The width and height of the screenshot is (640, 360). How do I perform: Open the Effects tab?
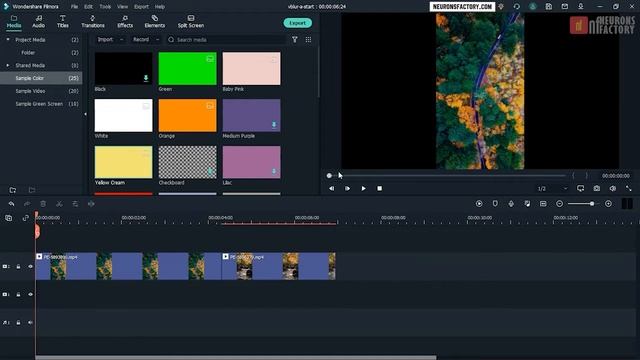pos(125,22)
